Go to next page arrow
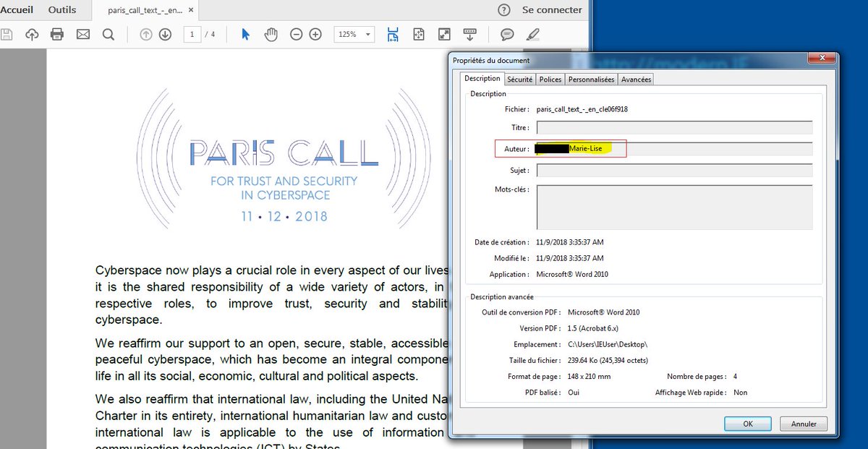The height and width of the screenshot is (449, 868). (165, 34)
